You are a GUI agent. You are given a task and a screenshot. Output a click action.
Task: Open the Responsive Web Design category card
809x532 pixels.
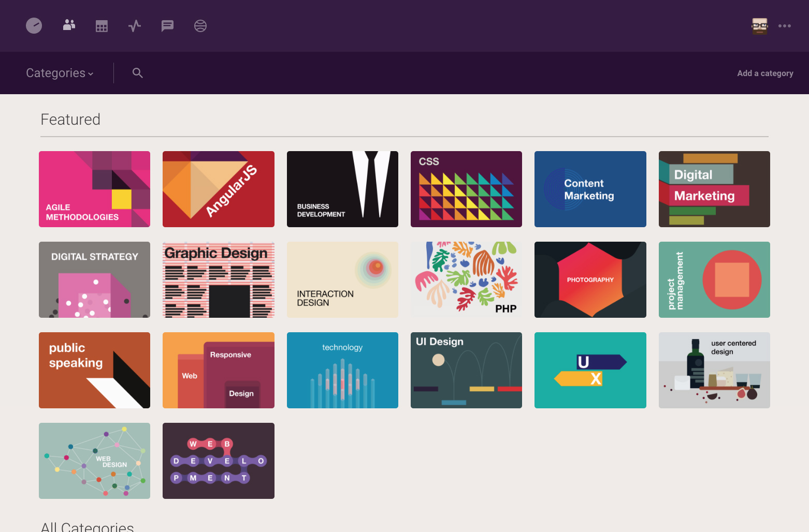(219, 370)
